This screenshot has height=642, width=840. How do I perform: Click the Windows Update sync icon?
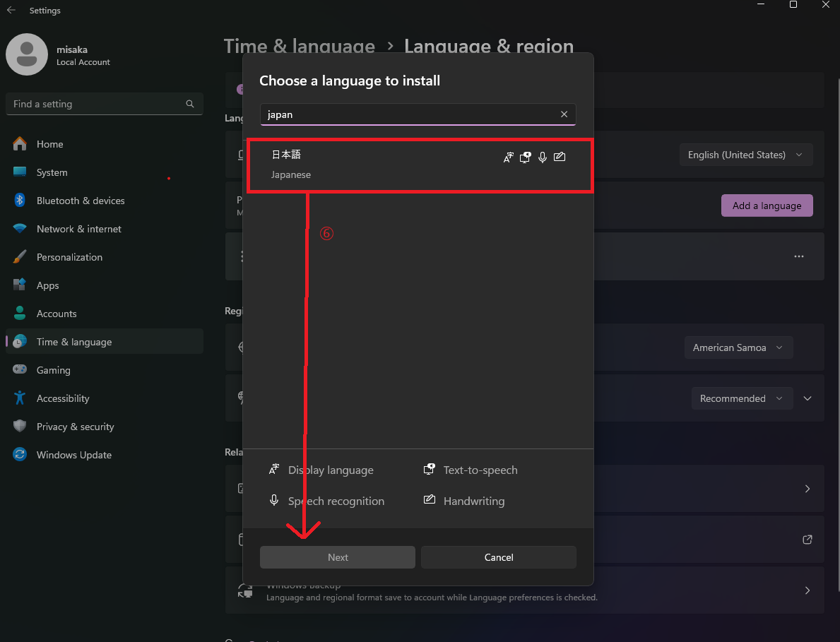[20, 455]
